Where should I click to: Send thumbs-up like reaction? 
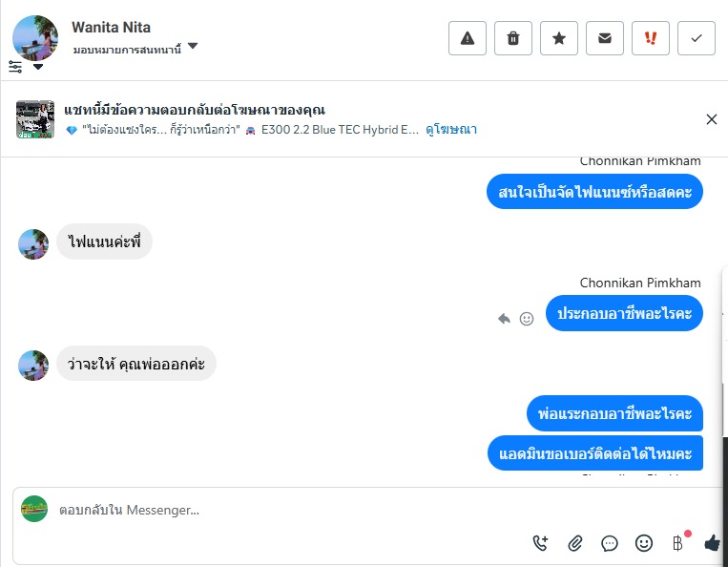[712, 543]
